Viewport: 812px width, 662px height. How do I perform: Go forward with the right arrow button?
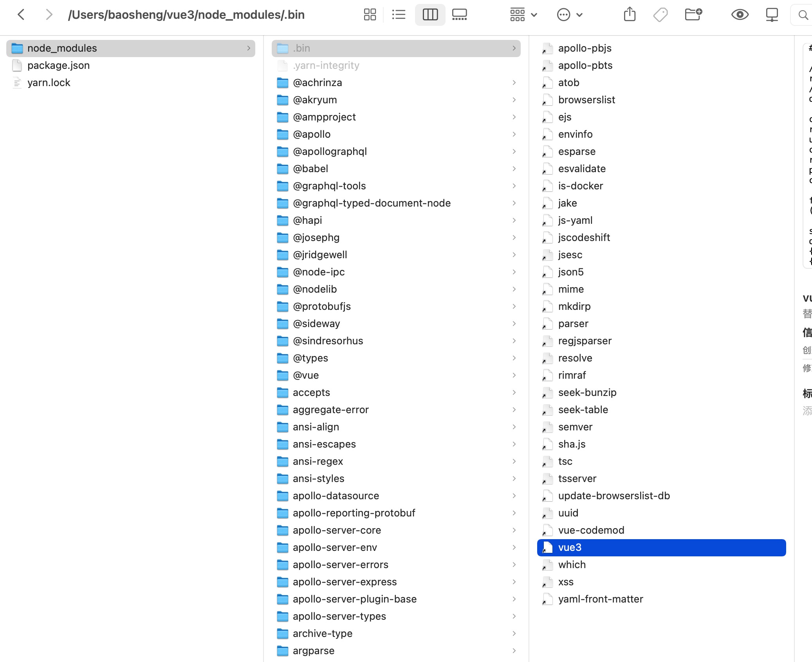click(x=49, y=15)
